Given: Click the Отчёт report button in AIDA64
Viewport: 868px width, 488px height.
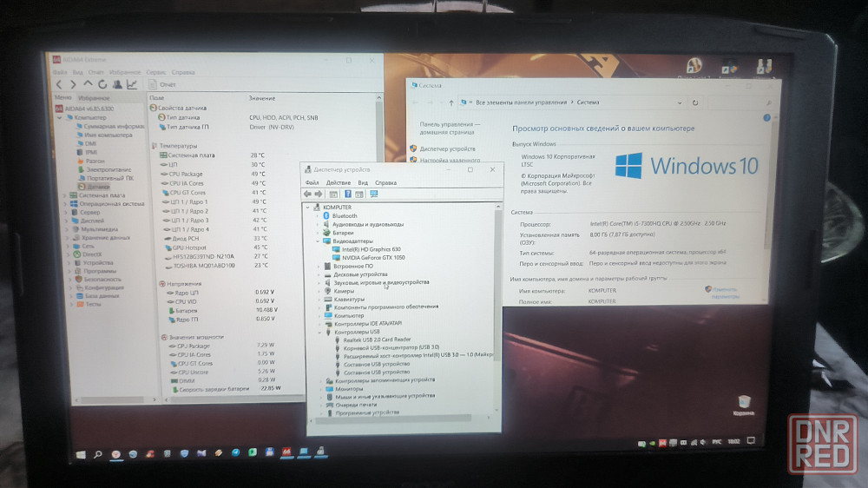Looking at the screenshot, I should (162, 85).
